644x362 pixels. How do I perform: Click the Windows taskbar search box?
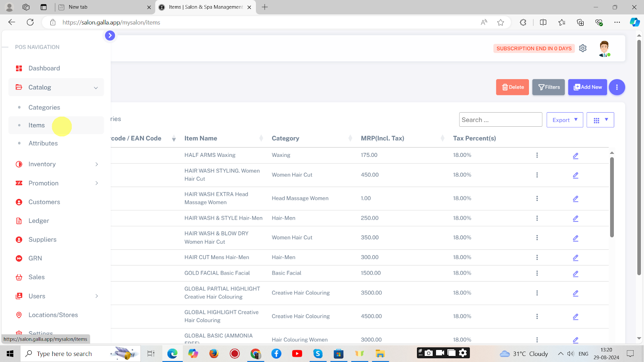click(80, 354)
